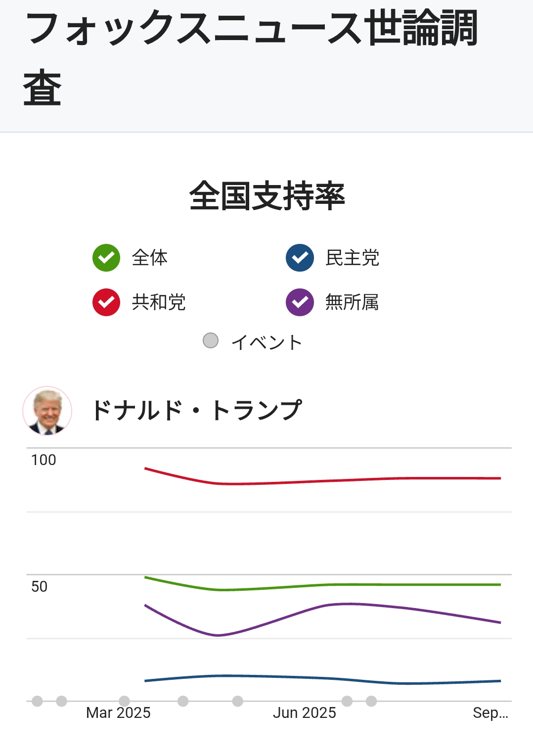Enable the grey イベント toggle
The width and height of the screenshot is (533, 756).
pyautogui.click(x=211, y=341)
